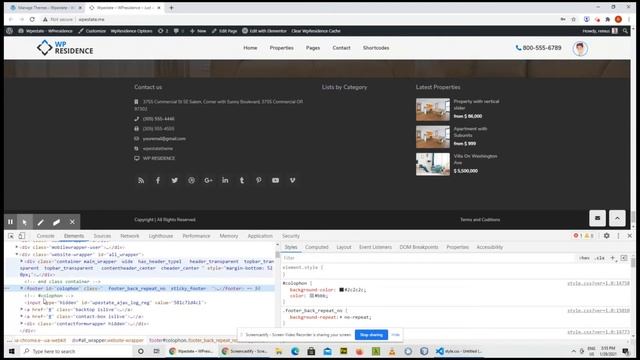Open the Properties menu in site nav
The width and height of the screenshot is (640, 360).
(x=282, y=48)
